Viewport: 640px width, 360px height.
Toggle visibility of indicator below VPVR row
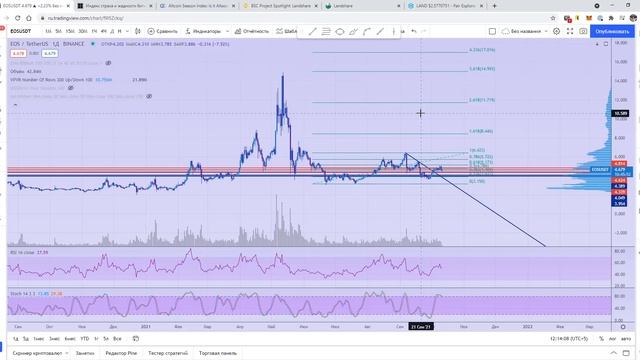tap(71, 88)
